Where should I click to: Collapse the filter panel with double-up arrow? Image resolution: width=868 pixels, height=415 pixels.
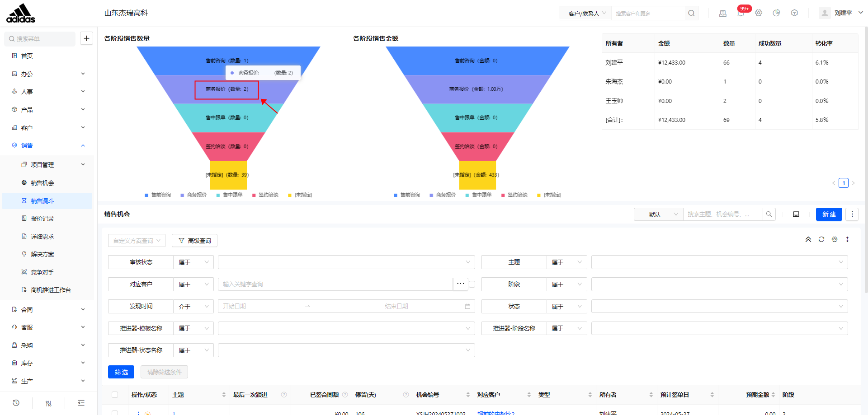pos(808,239)
